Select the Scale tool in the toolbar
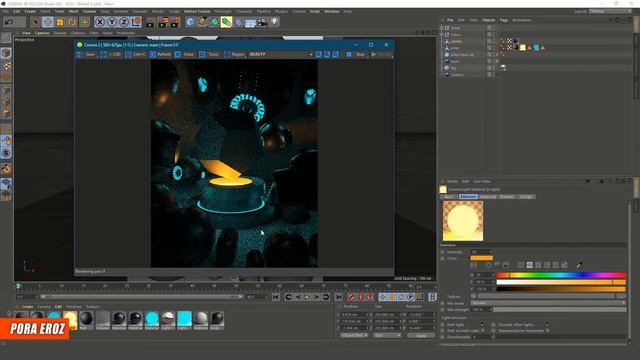 click(x=60, y=22)
